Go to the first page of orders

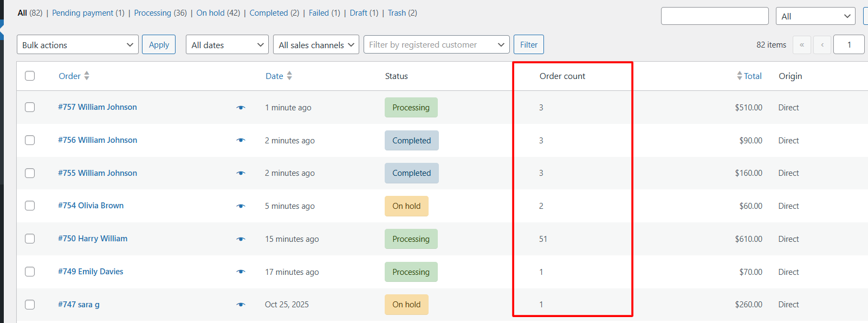coord(801,45)
